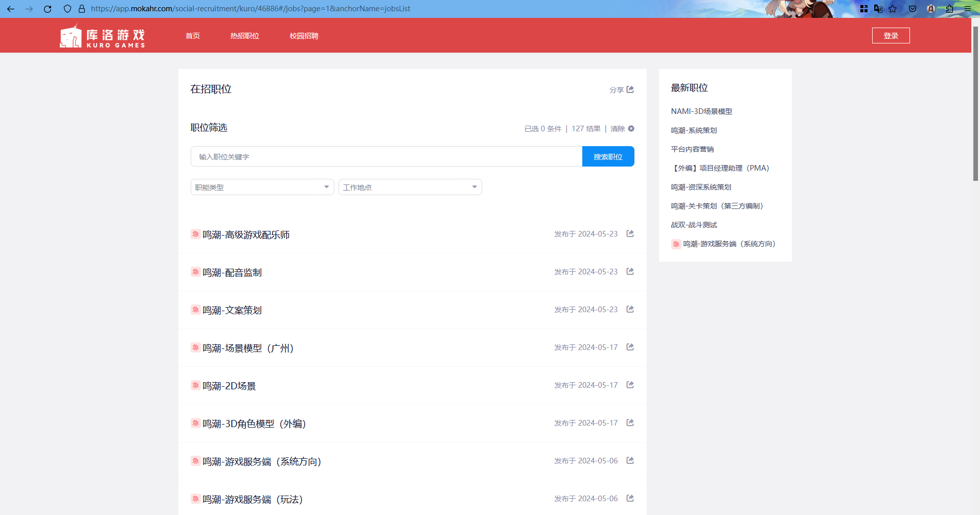980x515 pixels.
Task: Open 鸣潮-资深系统策划 in latest positions
Action: (701, 187)
